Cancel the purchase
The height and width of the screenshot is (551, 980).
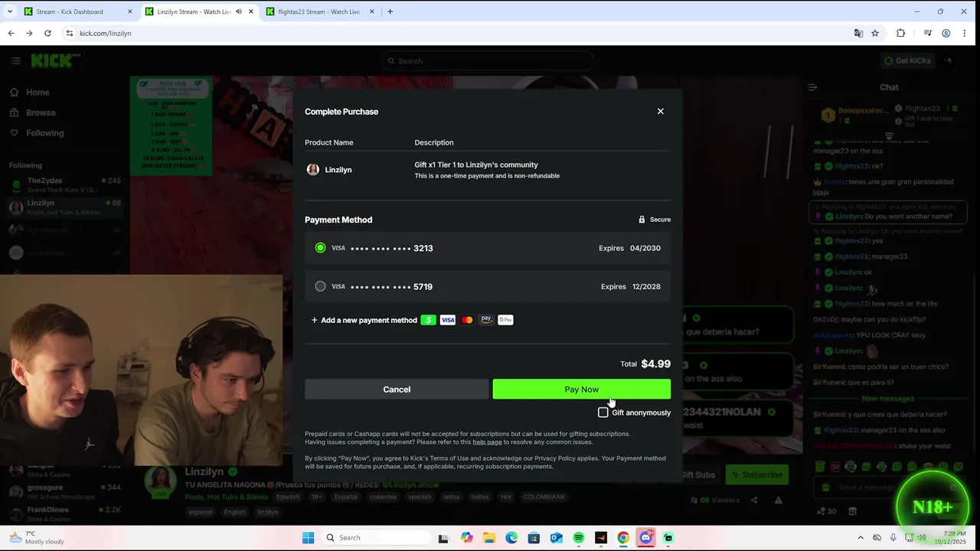click(397, 390)
